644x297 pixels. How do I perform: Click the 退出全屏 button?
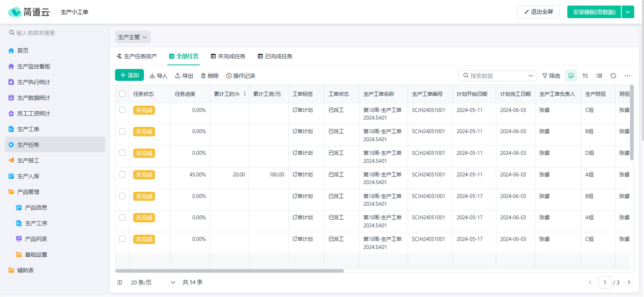(538, 12)
